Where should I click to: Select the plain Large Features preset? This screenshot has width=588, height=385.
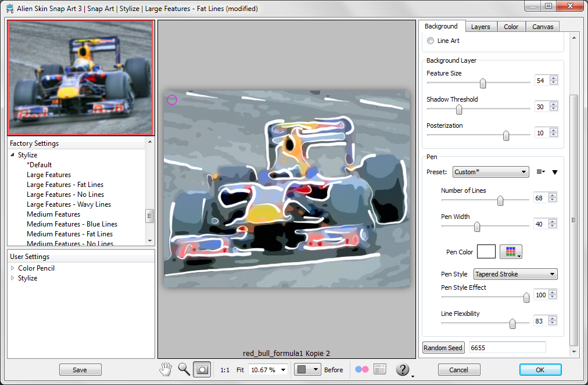point(49,175)
